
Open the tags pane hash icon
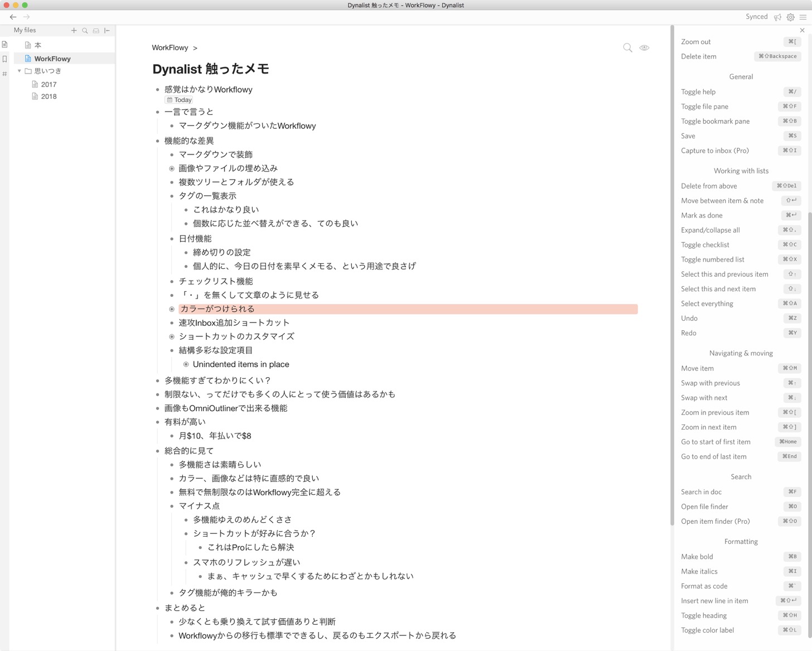pos(5,74)
